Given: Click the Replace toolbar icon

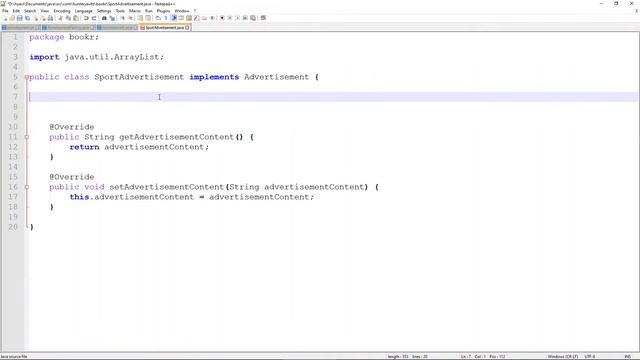Looking at the screenshot, I should 112,18.
